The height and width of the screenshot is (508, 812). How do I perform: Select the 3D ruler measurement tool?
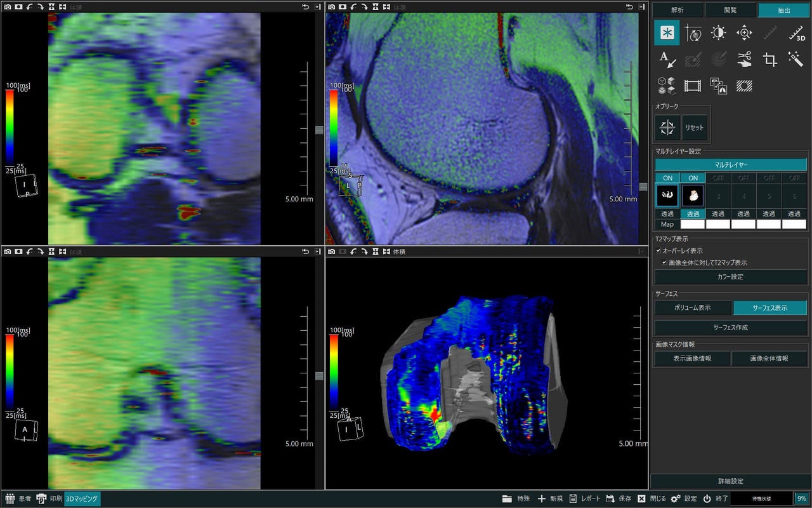[x=797, y=33]
